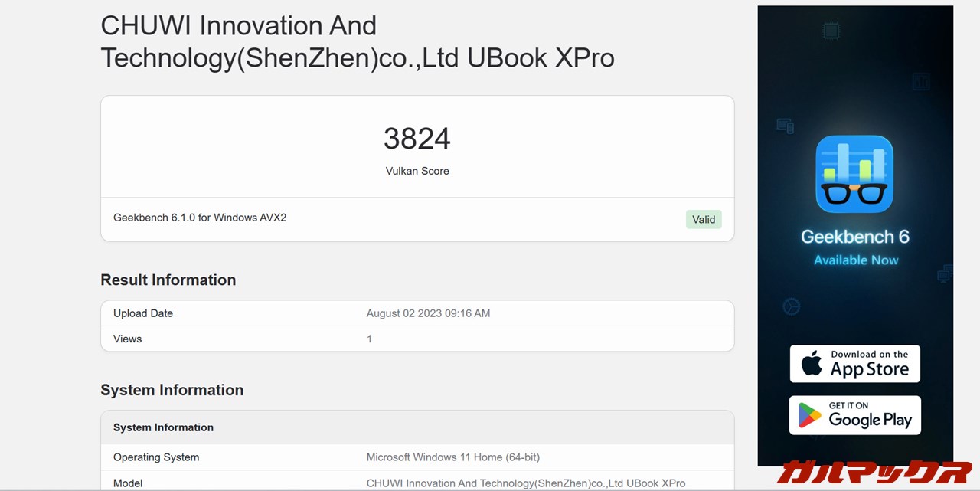980x491 pixels.
Task: Click the pie-chart icon near banner bottom
Action: tap(791, 306)
